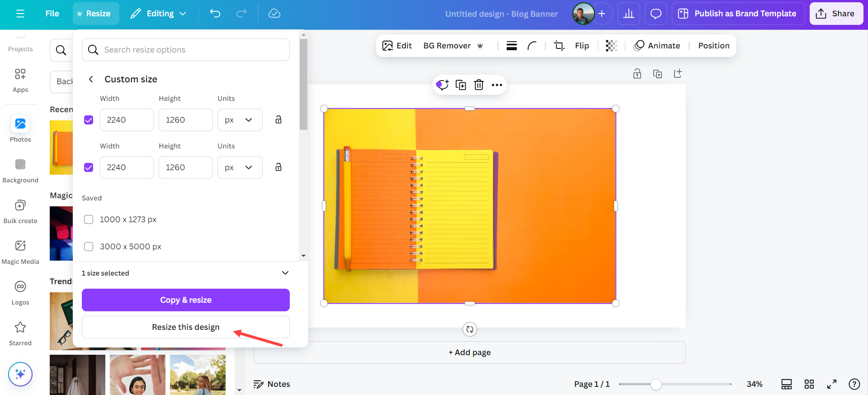Uncheck the first custom size checkbox
Screen dimensions: 868x395
89,120
